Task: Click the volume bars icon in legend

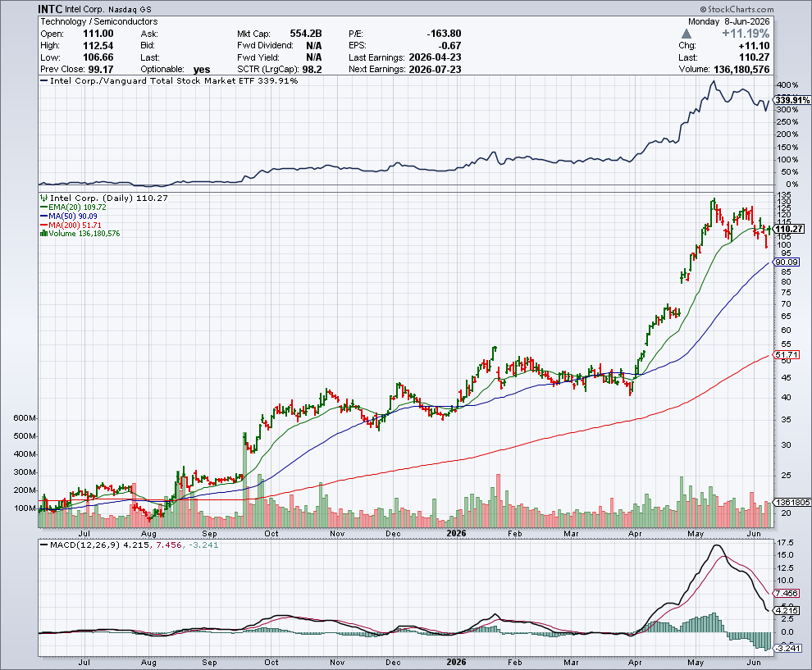Action: (44, 234)
